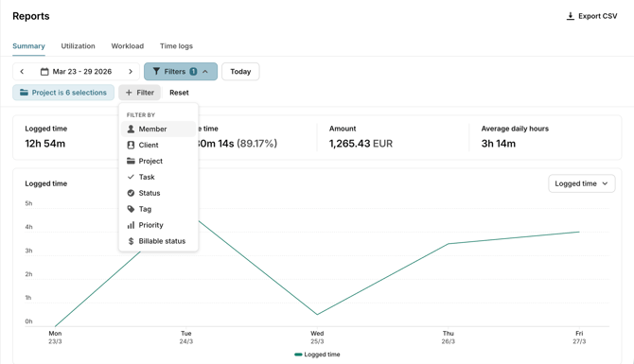The height and width of the screenshot is (364, 634).
Task: Select Priority in the filter menu
Action: click(x=159, y=225)
